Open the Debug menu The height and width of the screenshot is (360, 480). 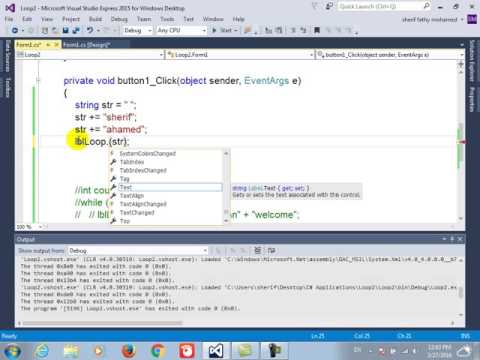click(119, 19)
